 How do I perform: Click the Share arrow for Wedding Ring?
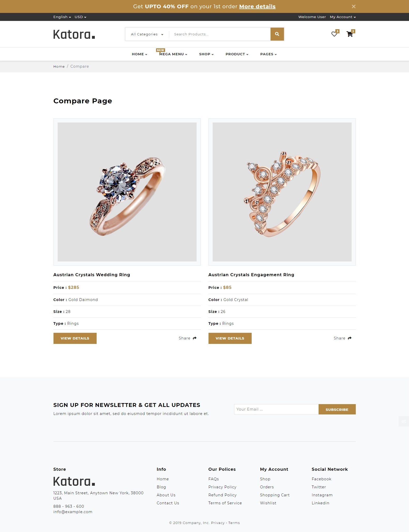tap(195, 338)
